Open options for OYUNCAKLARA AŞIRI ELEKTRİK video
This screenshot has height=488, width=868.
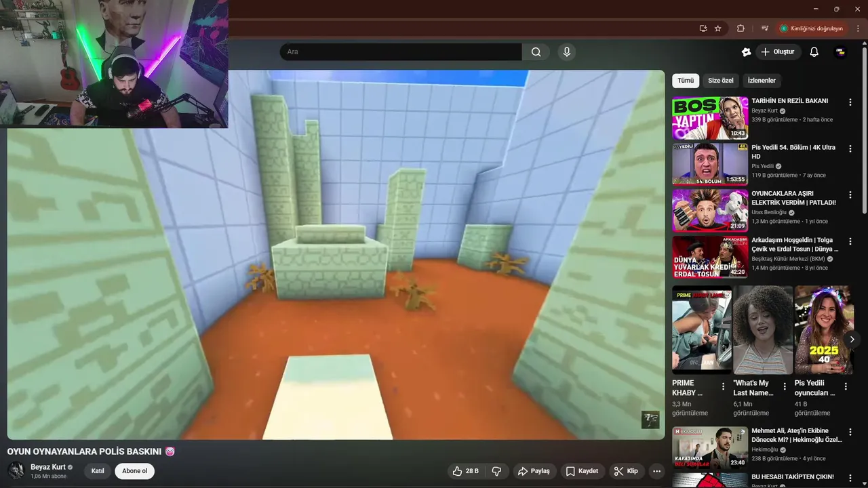(850, 195)
